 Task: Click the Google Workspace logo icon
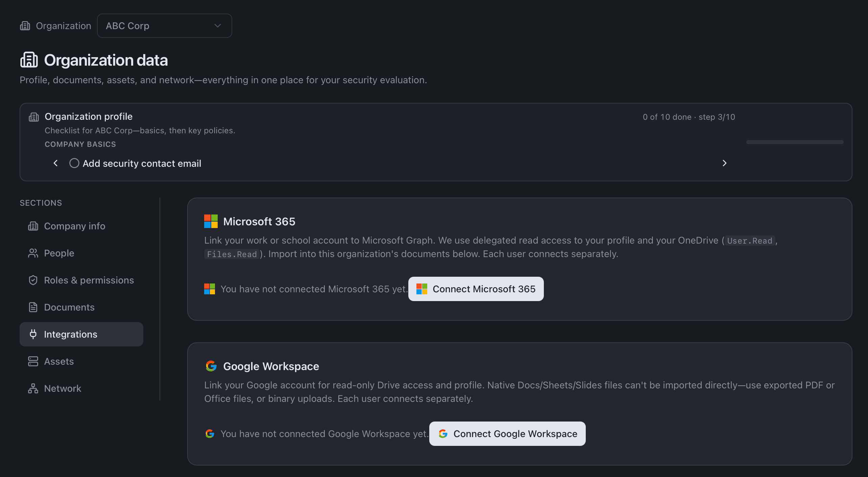[x=211, y=366]
